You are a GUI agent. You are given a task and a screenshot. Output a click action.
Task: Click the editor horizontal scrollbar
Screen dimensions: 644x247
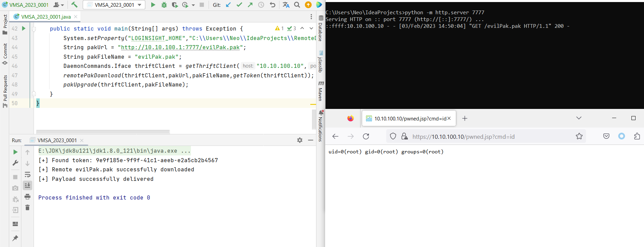(x=103, y=132)
